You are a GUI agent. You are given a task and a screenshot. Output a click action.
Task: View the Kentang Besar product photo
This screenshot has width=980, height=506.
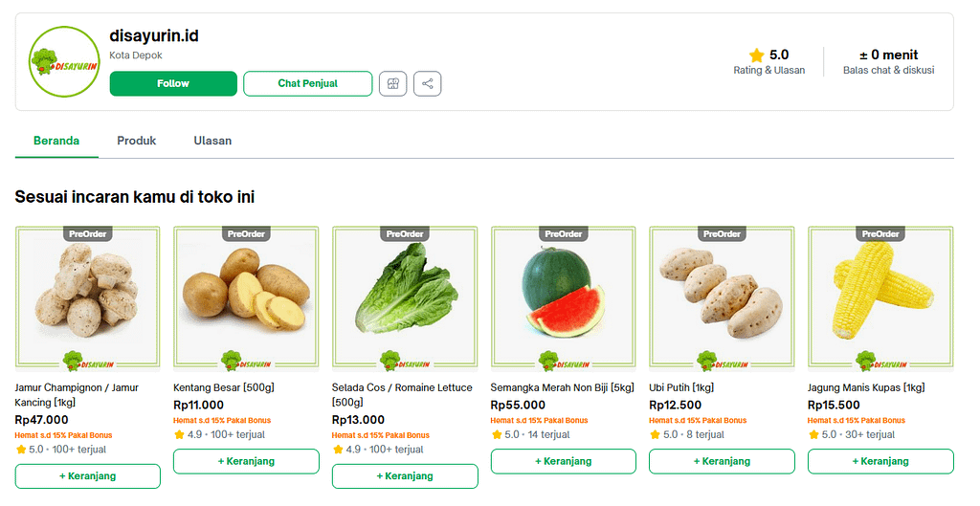click(x=246, y=298)
